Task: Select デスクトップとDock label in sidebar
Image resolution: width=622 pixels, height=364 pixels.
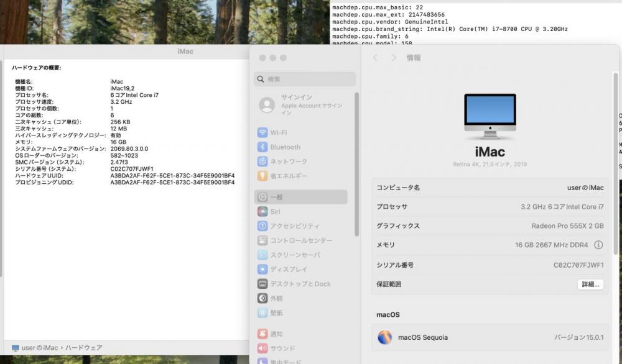Action: click(300, 284)
